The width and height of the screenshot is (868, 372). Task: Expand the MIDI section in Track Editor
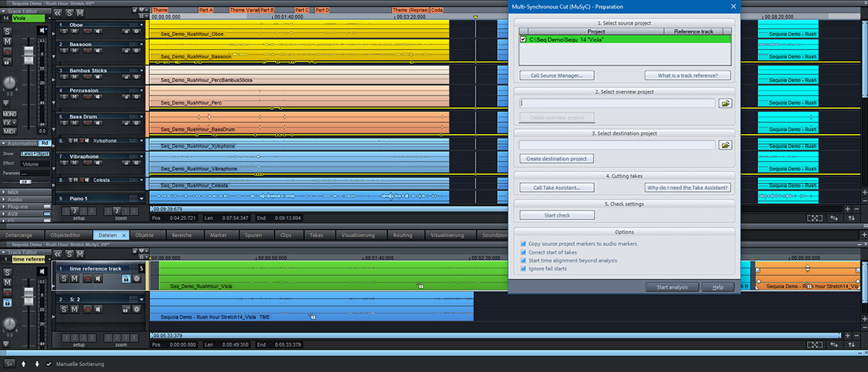tap(3, 193)
